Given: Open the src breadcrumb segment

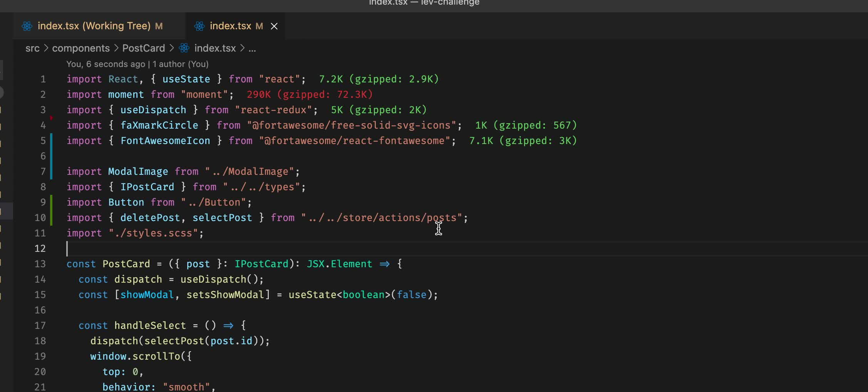Looking at the screenshot, I should (x=32, y=48).
